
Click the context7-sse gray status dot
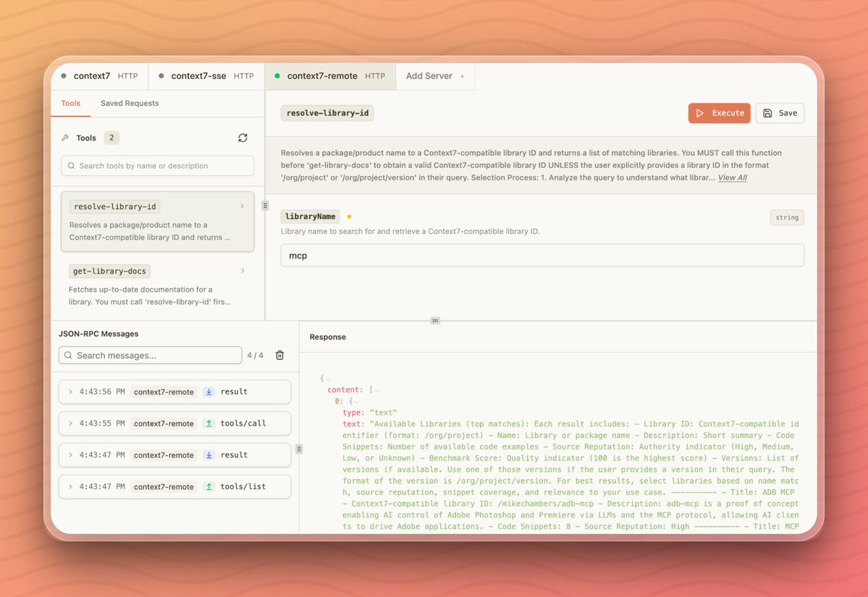[161, 76]
